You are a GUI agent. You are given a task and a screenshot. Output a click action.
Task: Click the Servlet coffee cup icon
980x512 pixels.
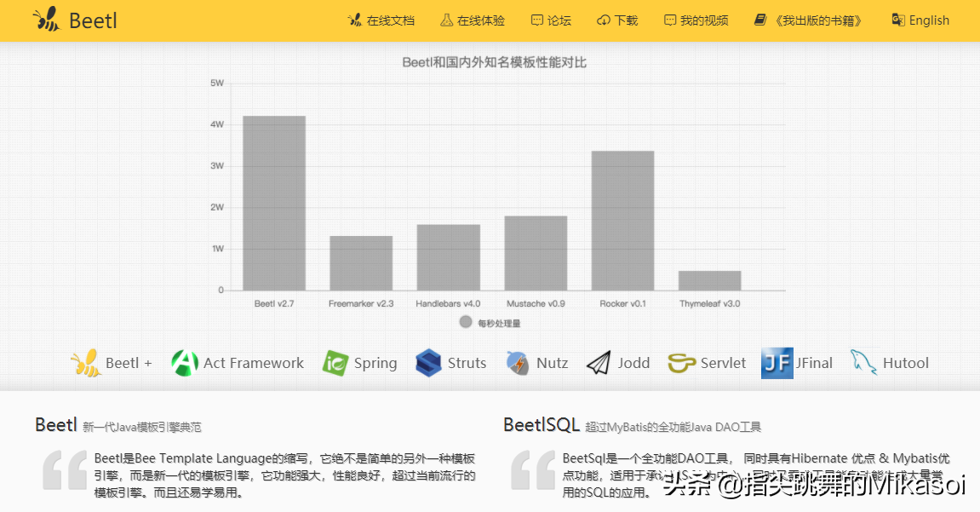(x=681, y=363)
